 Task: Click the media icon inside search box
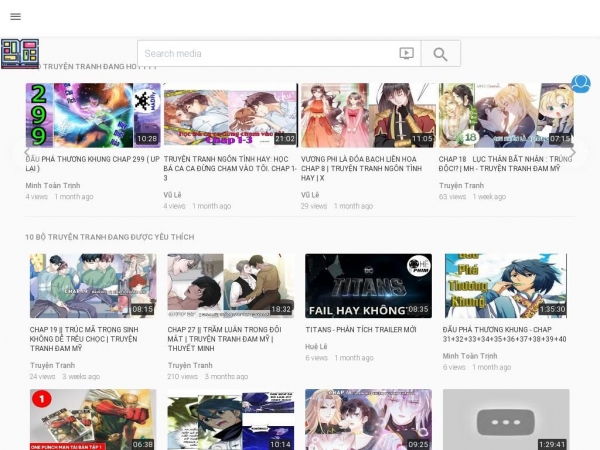(x=406, y=53)
